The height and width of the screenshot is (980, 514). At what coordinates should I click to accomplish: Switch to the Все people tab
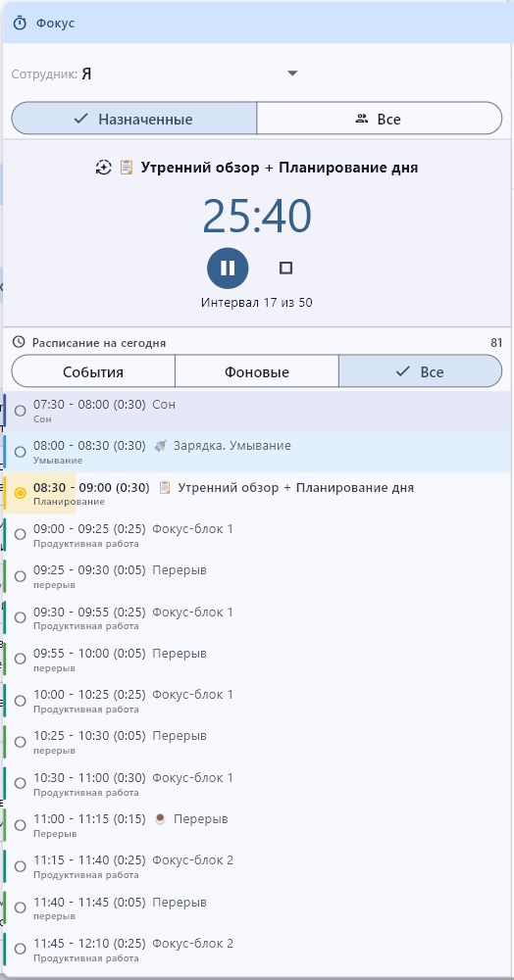tap(379, 119)
